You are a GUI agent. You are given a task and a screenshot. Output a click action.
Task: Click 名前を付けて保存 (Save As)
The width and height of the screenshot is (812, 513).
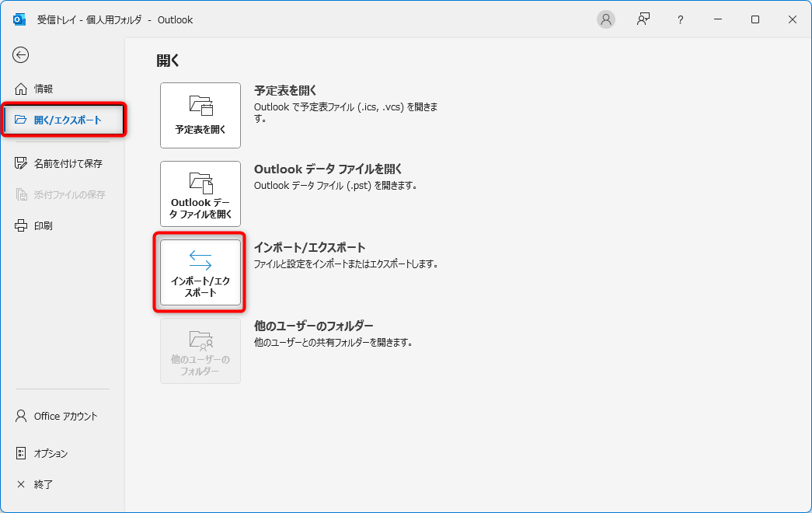[68, 163]
